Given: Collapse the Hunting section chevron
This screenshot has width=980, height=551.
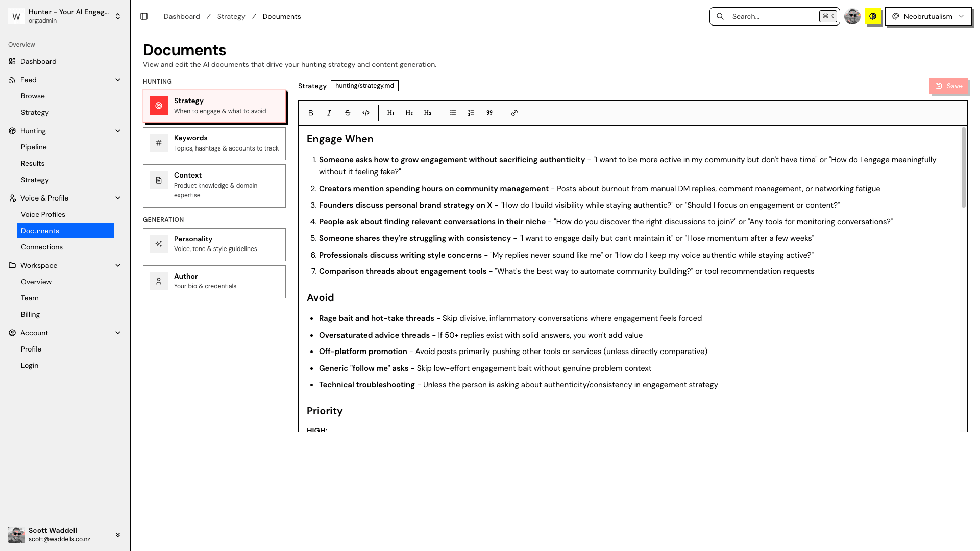Looking at the screenshot, I should point(118,131).
